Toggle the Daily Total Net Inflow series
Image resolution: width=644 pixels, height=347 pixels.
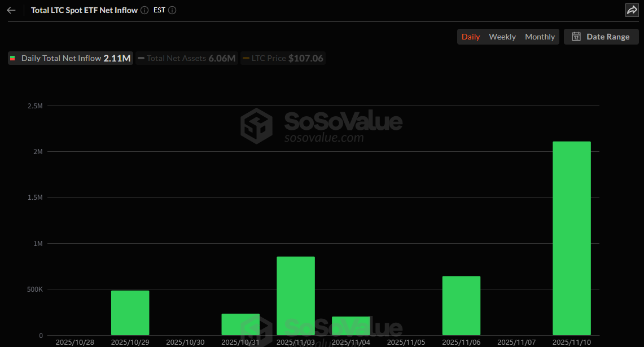tap(71, 58)
